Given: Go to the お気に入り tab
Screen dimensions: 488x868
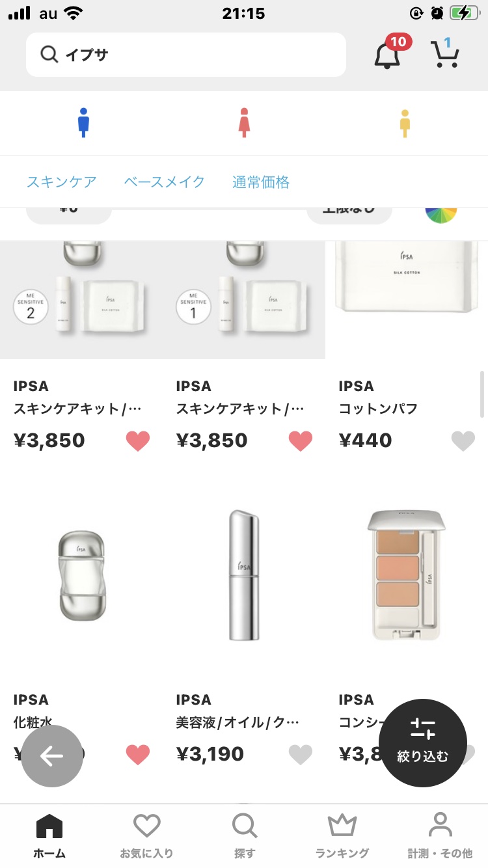Looking at the screenshot, I should tap(147, 835).
